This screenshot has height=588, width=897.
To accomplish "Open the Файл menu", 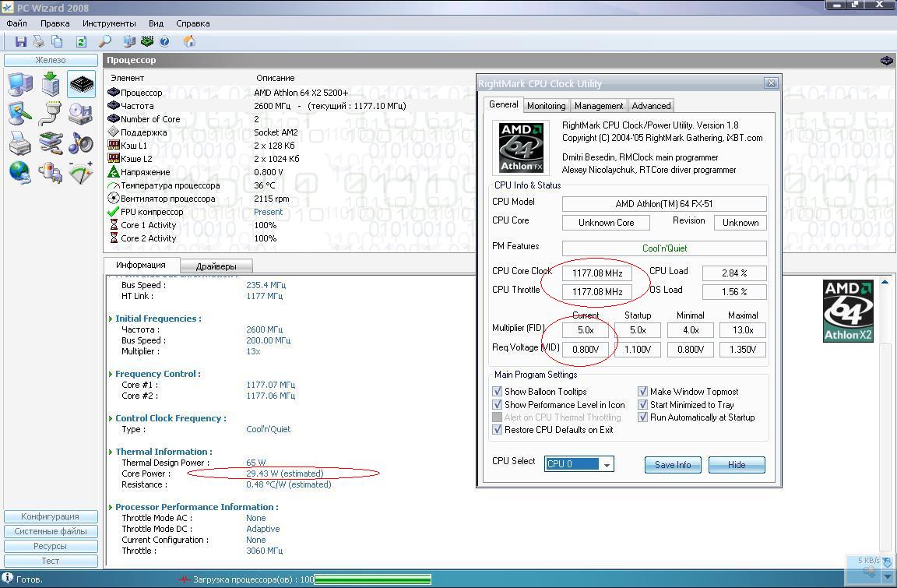I will 16,23.
